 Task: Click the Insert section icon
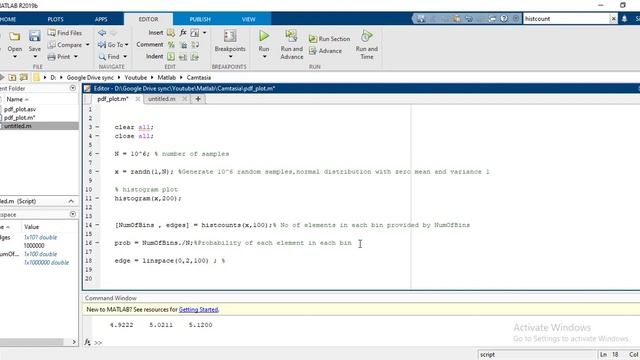(x=171, y=33)
